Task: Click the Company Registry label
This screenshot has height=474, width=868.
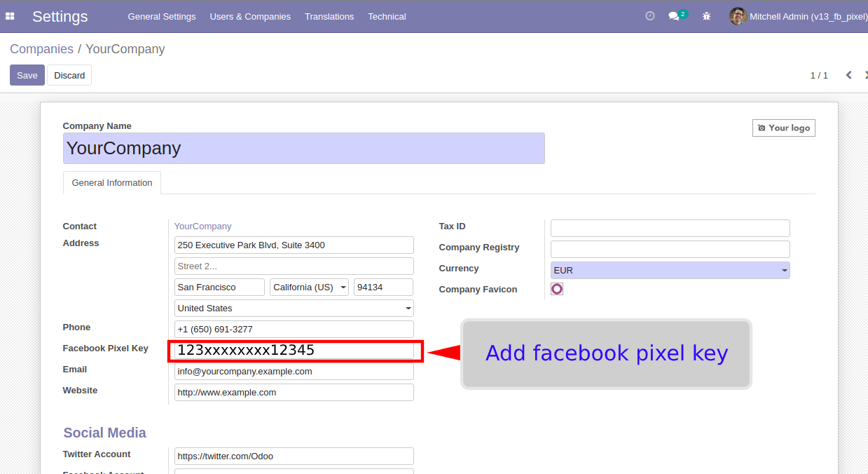Action: (479, 248)
